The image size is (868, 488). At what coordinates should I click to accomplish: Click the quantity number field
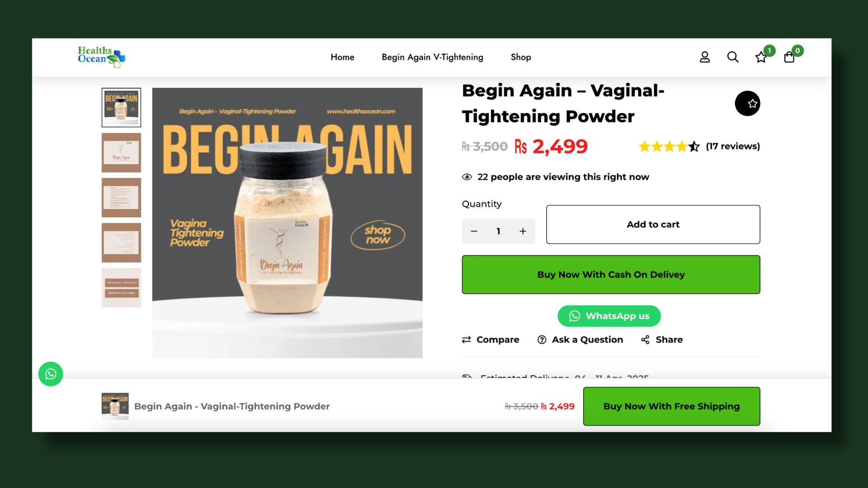coord(498,231)
